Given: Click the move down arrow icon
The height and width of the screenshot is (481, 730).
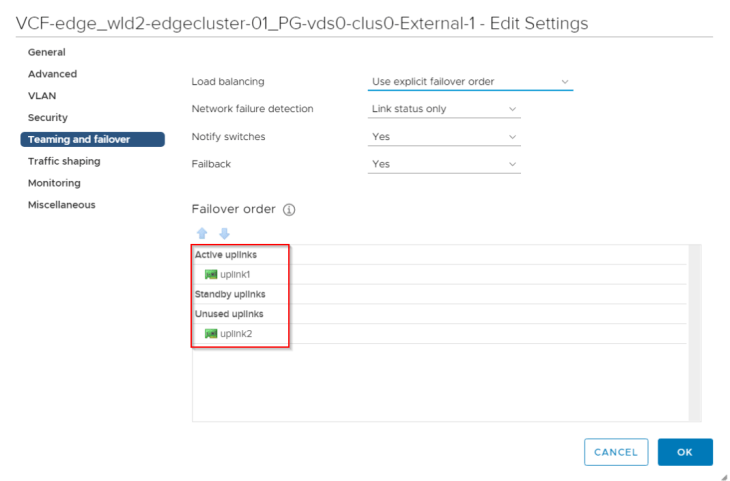Looking at the screenshot, I should pos(224,233).
